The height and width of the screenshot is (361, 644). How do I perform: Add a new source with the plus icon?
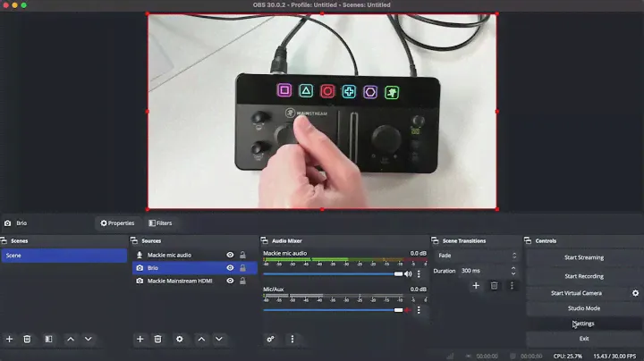point(140,340)
